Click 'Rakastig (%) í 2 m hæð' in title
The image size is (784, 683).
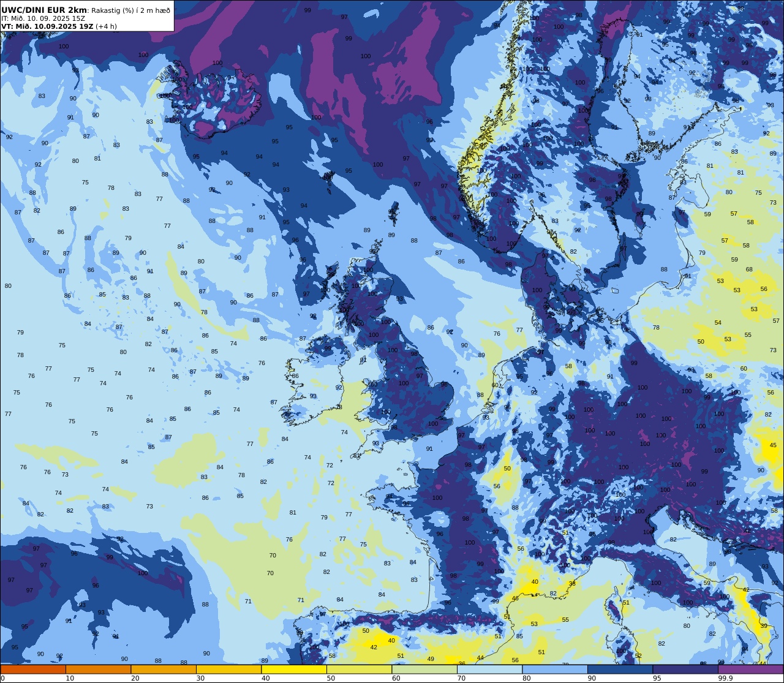(x=131, y=10)
